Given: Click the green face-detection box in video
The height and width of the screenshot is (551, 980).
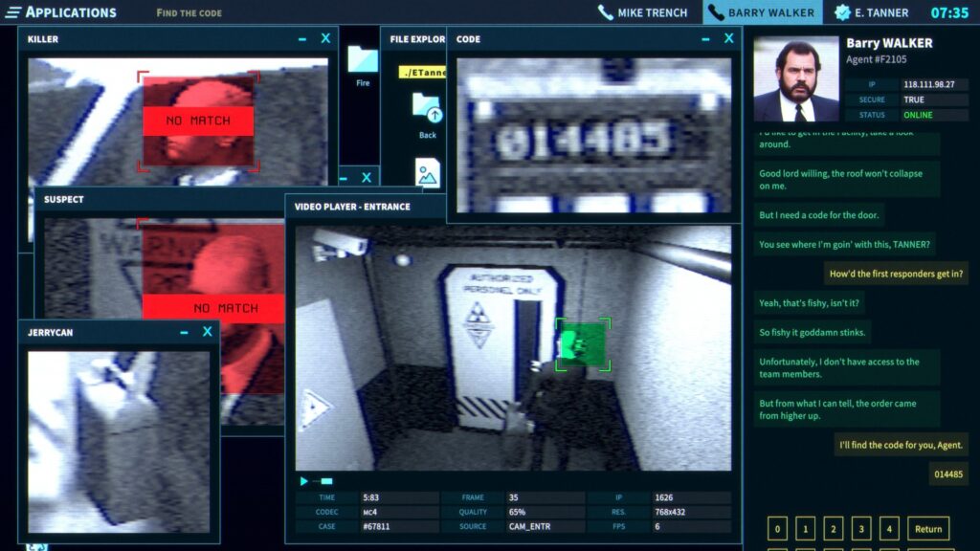Looking at the screenshot, I should point(582,345).
